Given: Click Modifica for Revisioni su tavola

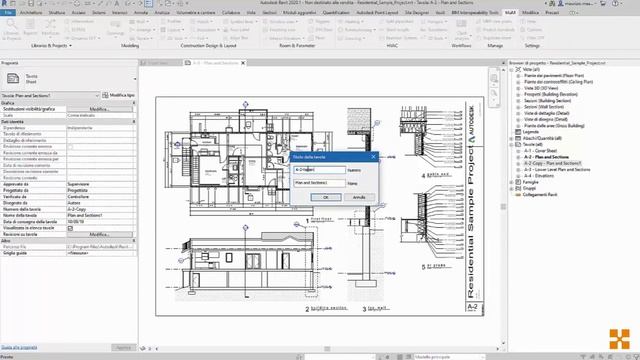Looking at the screenshot, I should coord(100,234).
